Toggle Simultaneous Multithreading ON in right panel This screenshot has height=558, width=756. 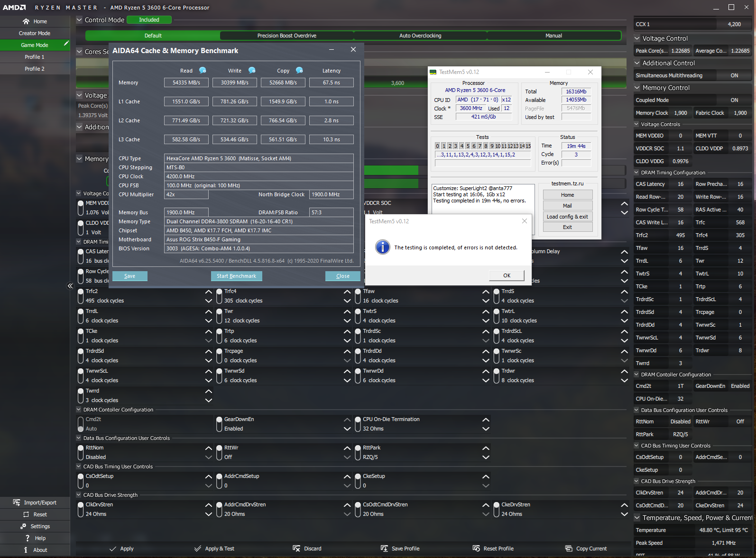[734, 75]
